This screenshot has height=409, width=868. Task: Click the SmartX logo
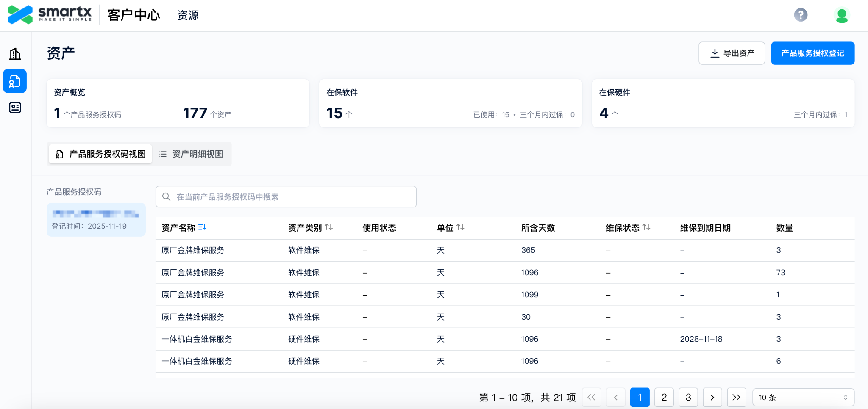[x=50, y=15]
